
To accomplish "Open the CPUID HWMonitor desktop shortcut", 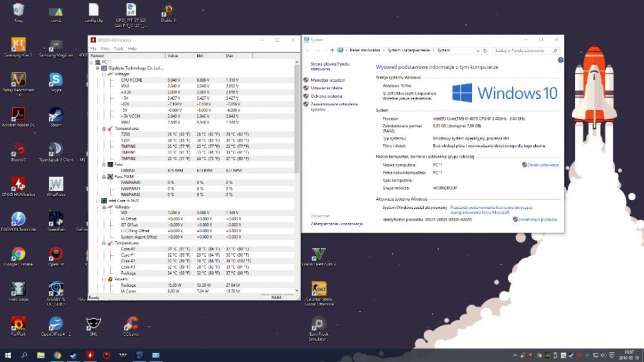I will 18,187.
